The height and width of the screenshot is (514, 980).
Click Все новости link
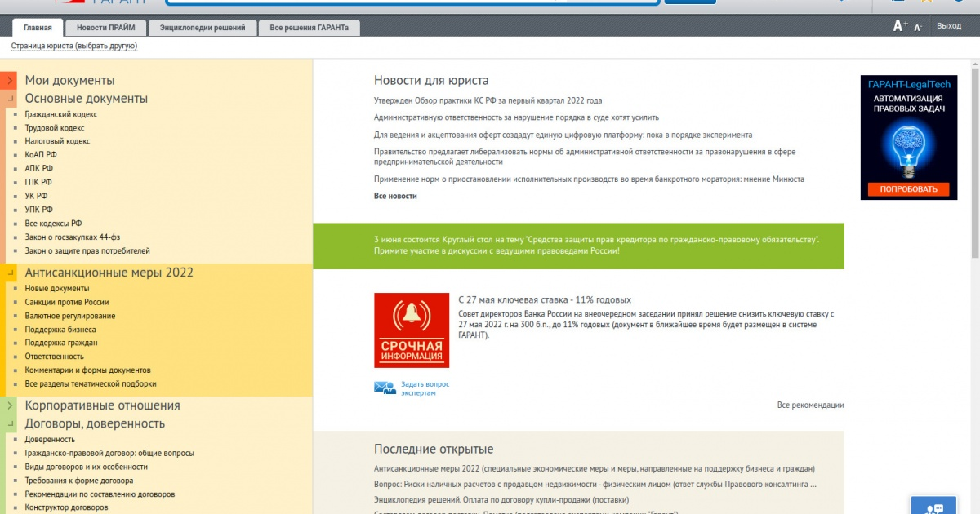pyautogui.click(x=395, y=196)
